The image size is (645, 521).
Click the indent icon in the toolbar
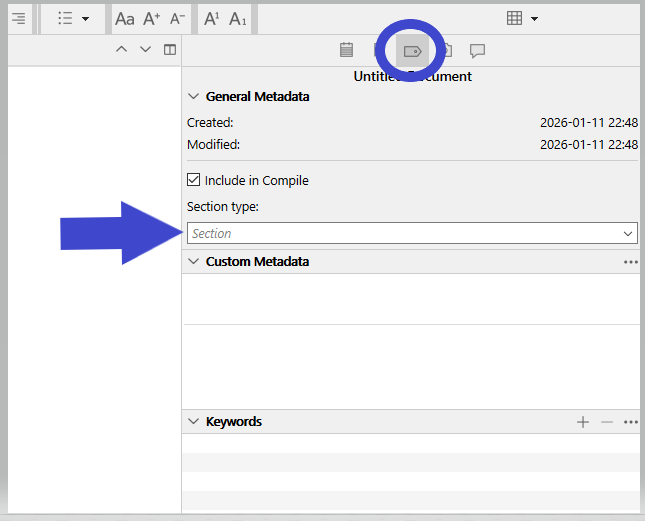[x=18, y=19]
